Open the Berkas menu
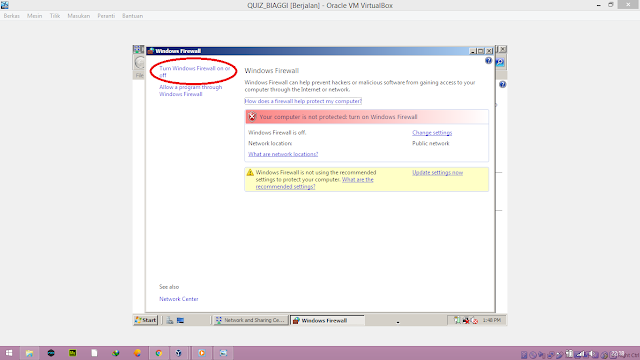 [11, 16]
